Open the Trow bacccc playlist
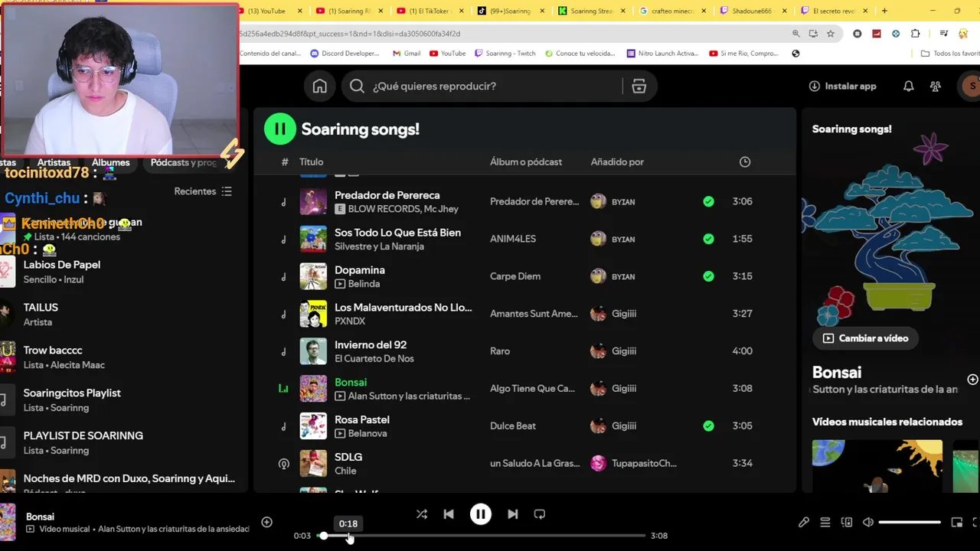This screenshot has height=551, width=980. pos(52,350)
